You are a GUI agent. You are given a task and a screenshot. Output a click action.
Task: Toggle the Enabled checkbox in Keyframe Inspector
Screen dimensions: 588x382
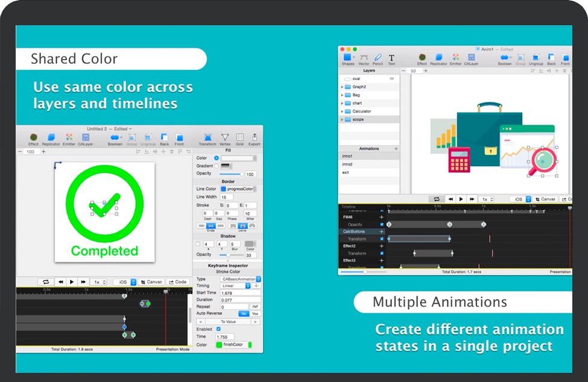[x=218, y=329]
